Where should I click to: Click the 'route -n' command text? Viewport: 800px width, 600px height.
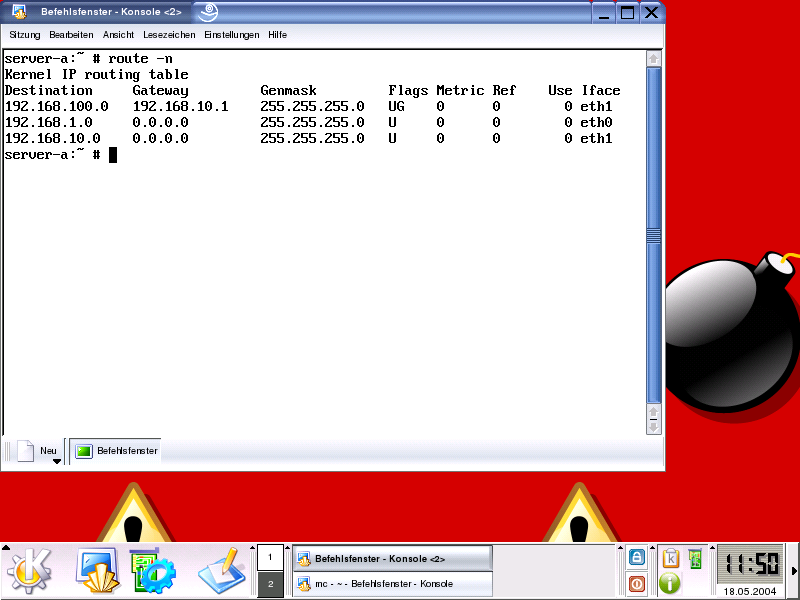(x=140, y=59)
